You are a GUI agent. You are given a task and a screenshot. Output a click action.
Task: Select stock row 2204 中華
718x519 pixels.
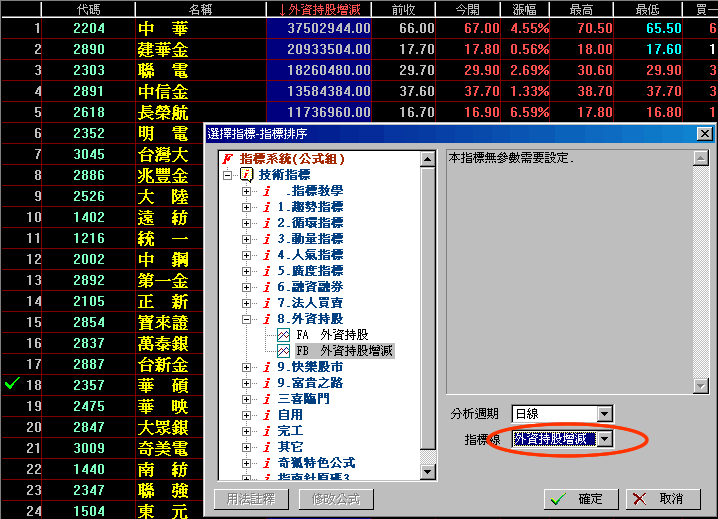(359, 28)
